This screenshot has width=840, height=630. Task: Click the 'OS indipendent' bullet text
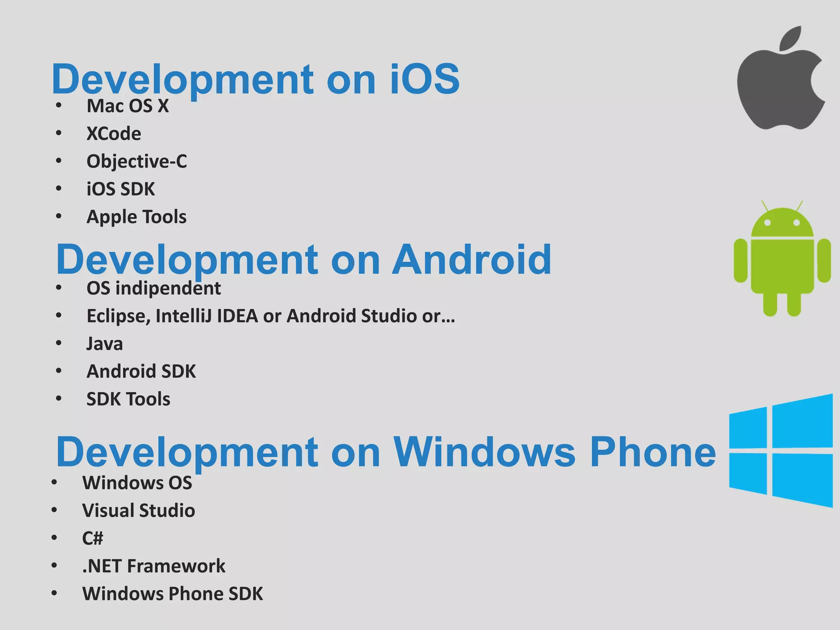click(153, 288)
